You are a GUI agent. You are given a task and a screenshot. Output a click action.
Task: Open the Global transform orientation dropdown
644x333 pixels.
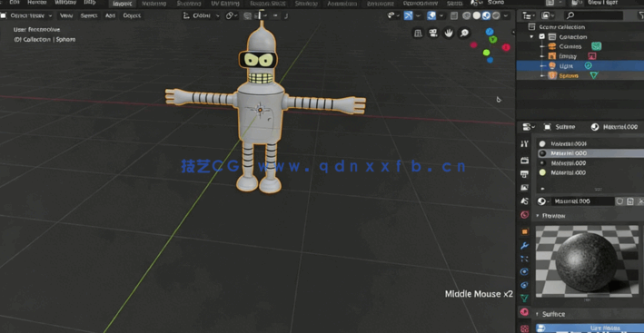click(x=202, y=15)
